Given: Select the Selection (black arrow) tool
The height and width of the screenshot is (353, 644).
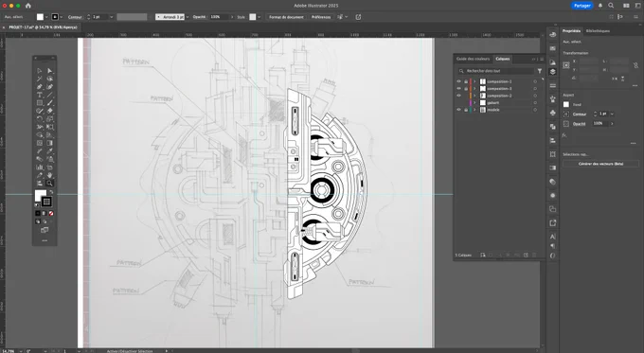Looking at the screenshot, I should 40,71.
